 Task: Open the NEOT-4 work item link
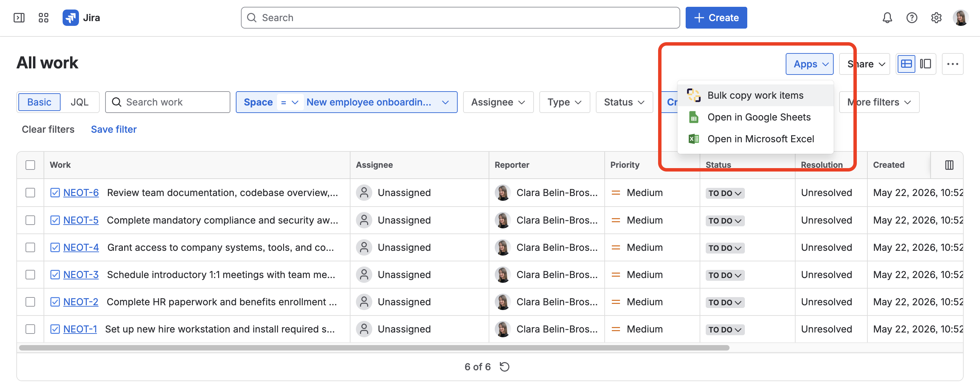(81, 247)
